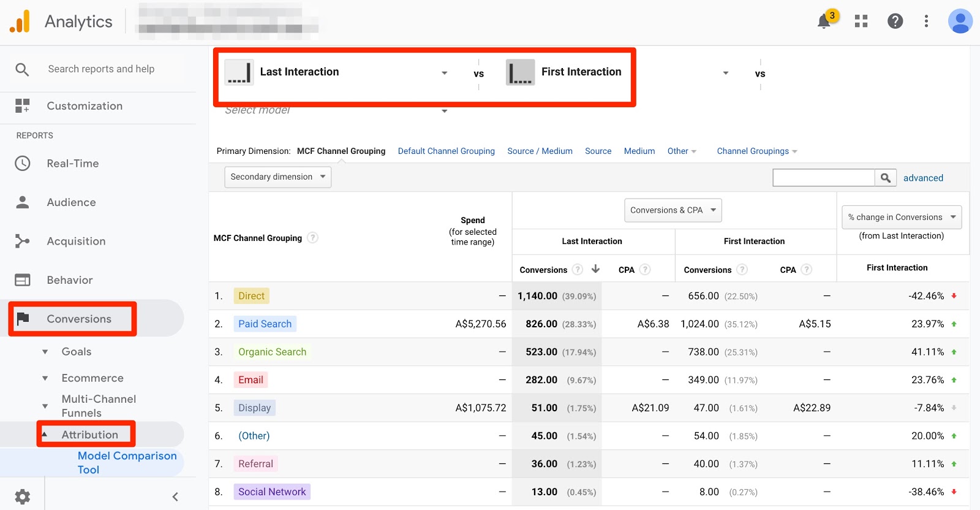The height and width of the screenshot is (510, 980).
Task: Click the table search magnifier button
Action: (x=886, y=178)
